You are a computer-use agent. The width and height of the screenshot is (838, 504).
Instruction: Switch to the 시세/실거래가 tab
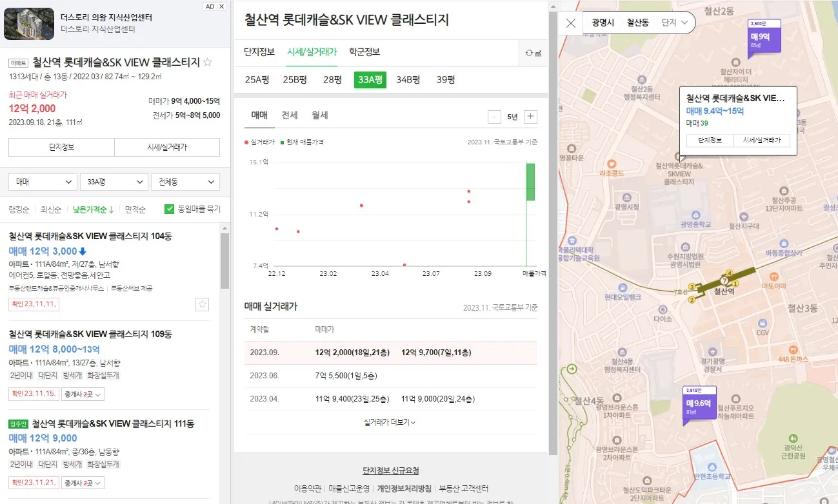tap(312, 52)
